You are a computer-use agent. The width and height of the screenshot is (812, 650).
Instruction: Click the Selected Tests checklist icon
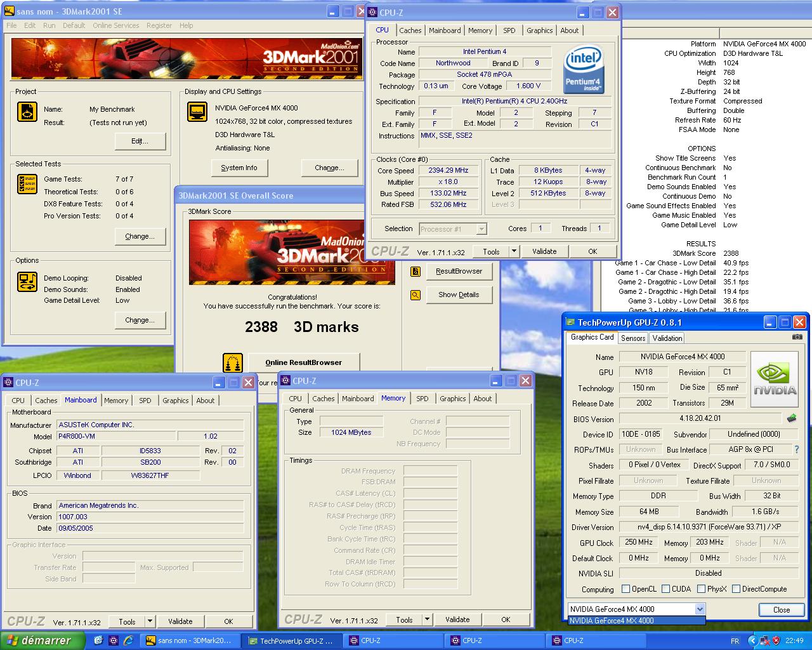point(27,184)
